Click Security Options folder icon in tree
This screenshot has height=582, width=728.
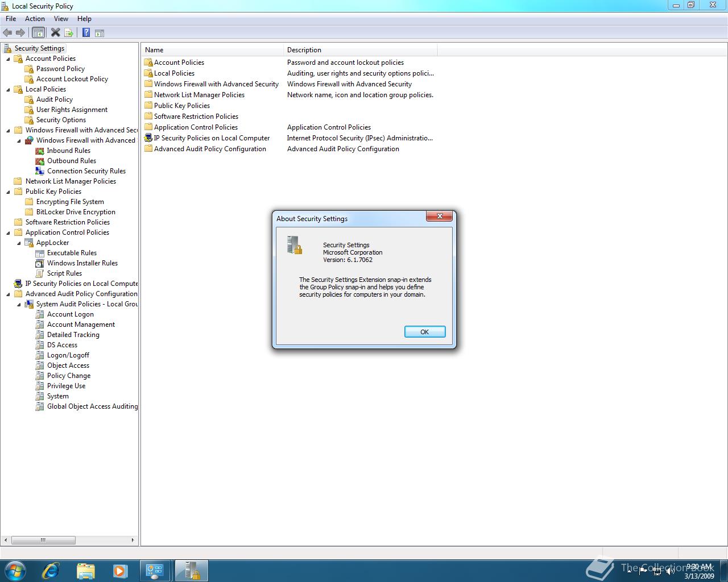(29, 120)
